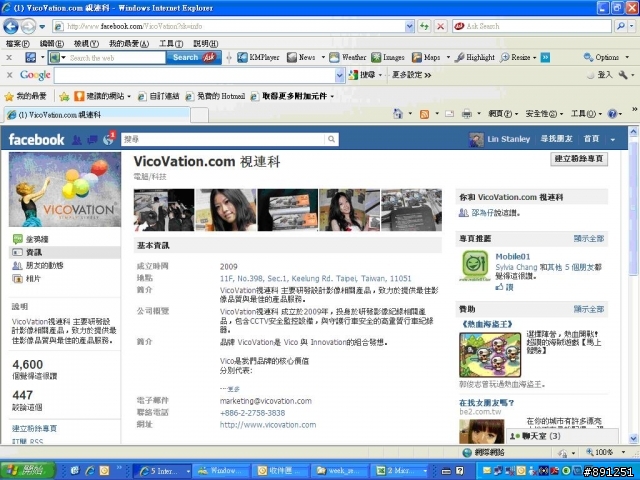The width and height of the screenshot is (640, 480).
Task: Click the Mobile01 page recommendation link
Action: point(513,256)
